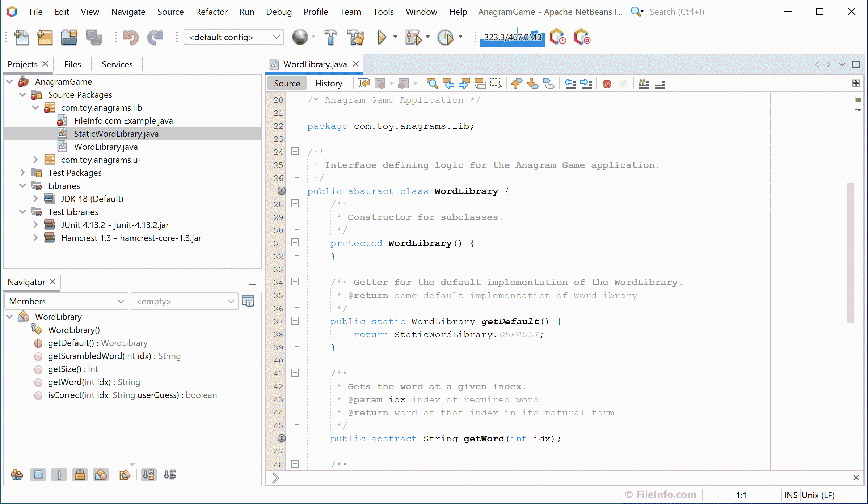Viewport: 868px width, 504px height.
Task: Open the Profile Project tool
Action: [447, 37]
